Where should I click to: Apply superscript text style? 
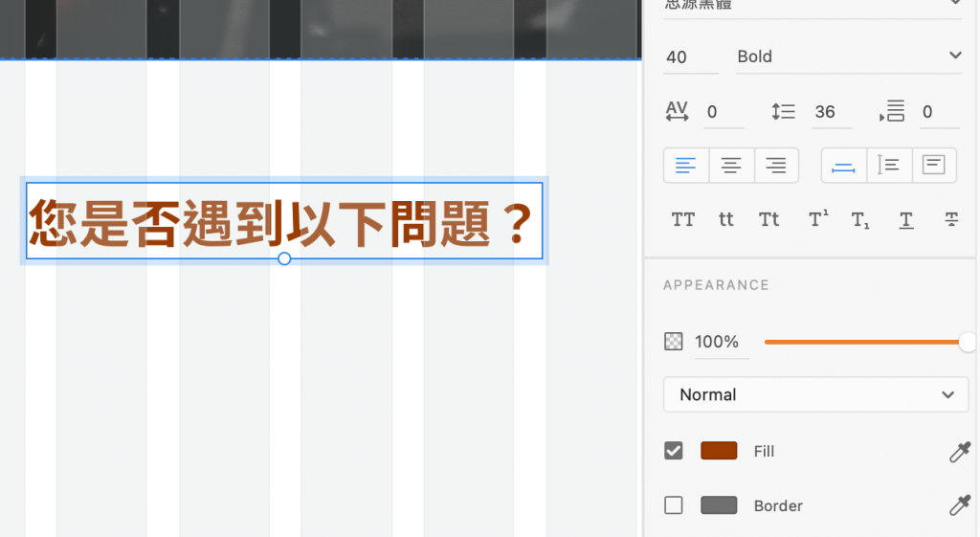[818, 219]
